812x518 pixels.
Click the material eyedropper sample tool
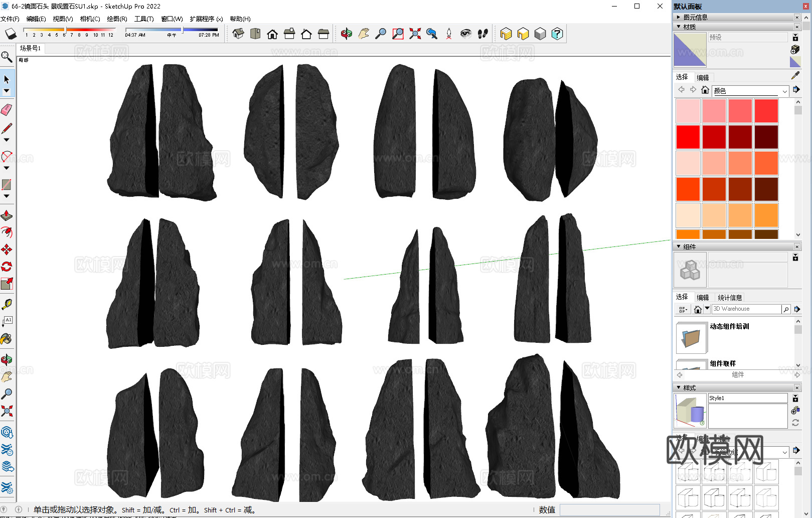[795, 76]
